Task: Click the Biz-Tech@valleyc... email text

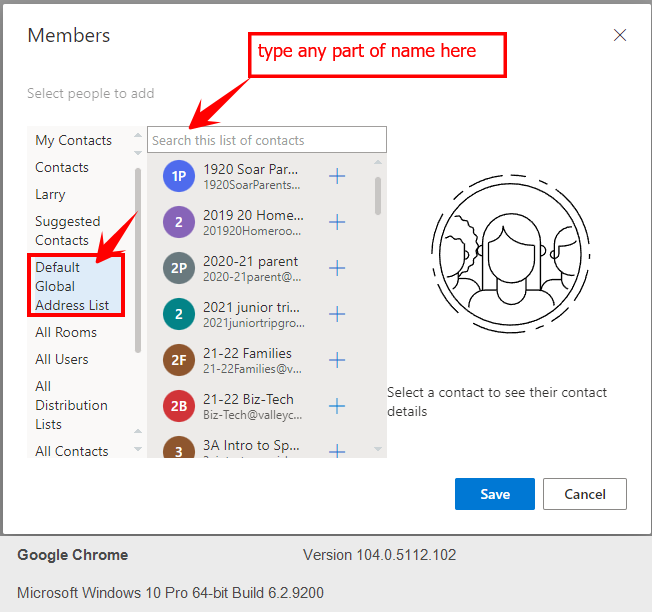Action: pos(252,415)
